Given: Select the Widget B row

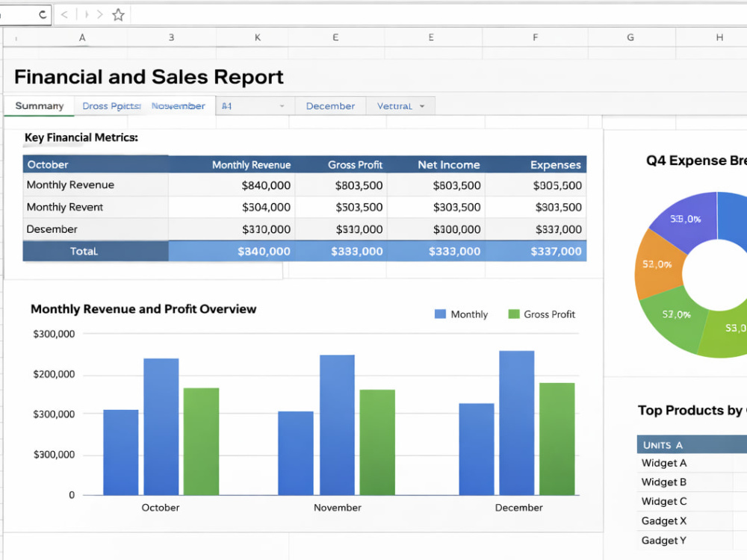Looking at the screenshot, I should (x=692, y=482).
